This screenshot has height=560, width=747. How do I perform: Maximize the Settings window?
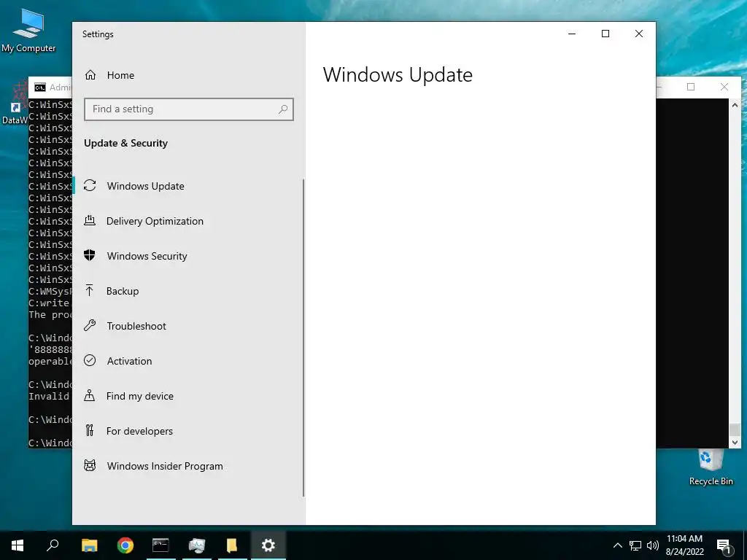(605, 34)
